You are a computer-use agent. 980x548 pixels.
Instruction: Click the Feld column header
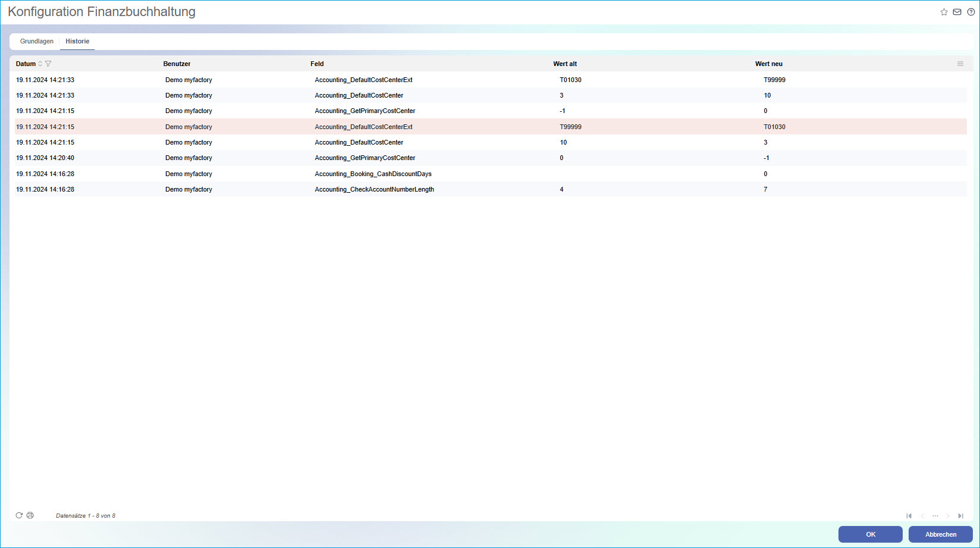click(317, 64)
